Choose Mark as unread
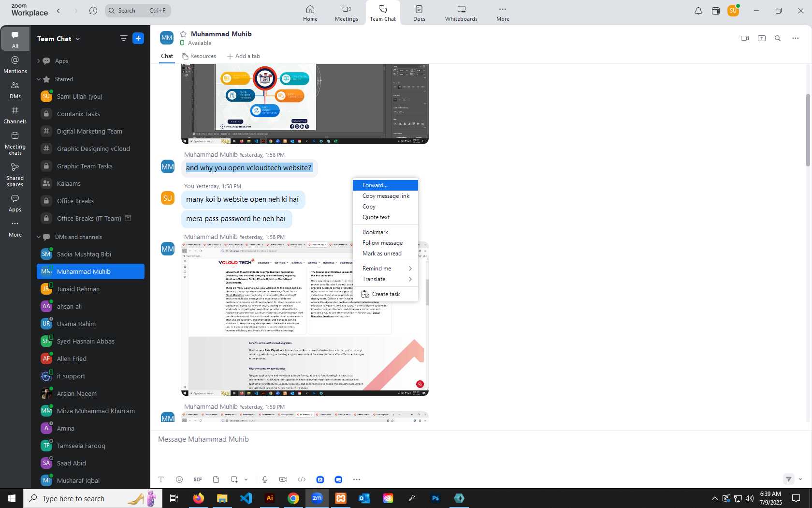 (385, 254)
